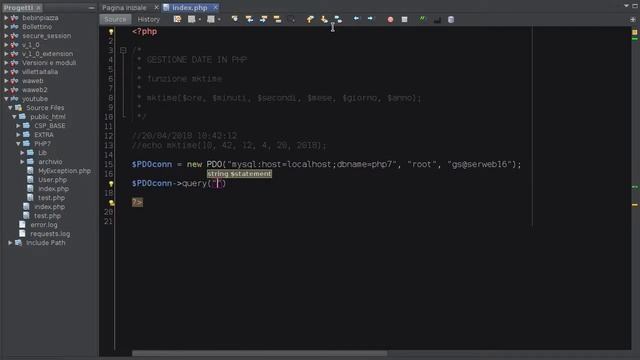This screenshot has width=640, height=360.
Task: Click the dark icon next to green comment icon
Action: click(x=437, y=20)
